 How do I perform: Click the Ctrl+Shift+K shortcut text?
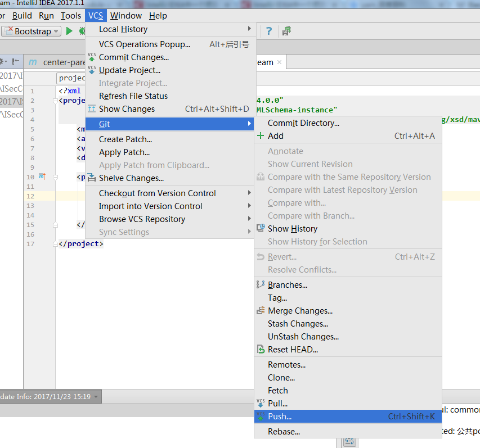pos(411,416)
